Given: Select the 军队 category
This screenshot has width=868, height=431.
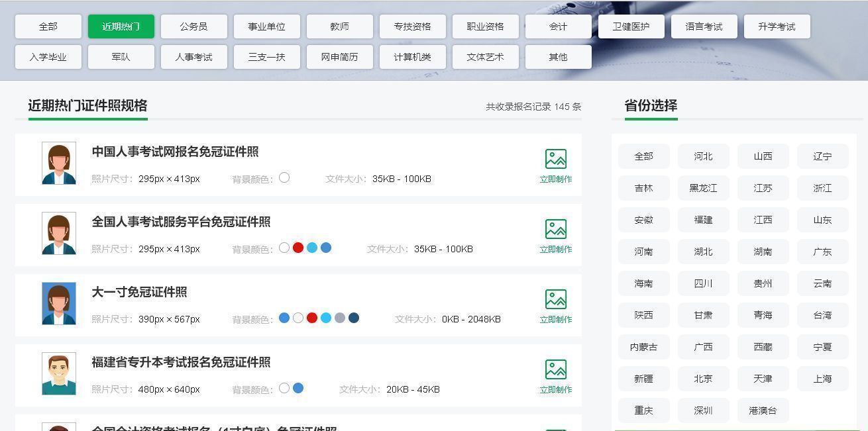Looking at the screenshot, I should pos(121,57).
